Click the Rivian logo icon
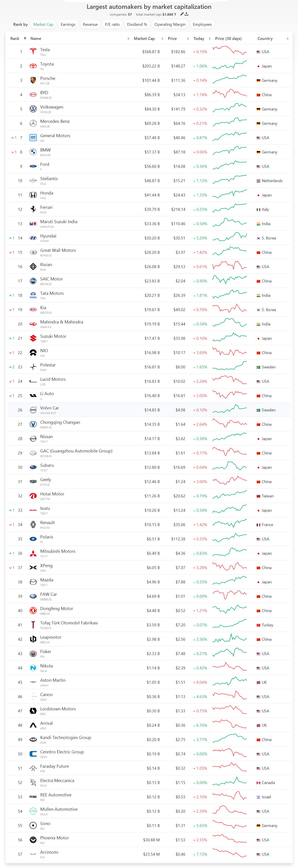Screen dimensions: 298x868 [33, 267]
